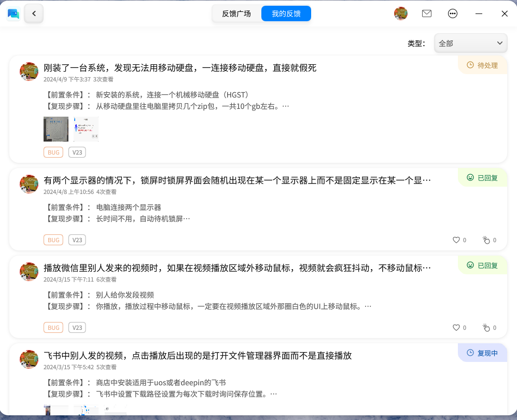517x420 pixels.
Task: Click avatar on the 微信 video post
Action: (29, 272)
